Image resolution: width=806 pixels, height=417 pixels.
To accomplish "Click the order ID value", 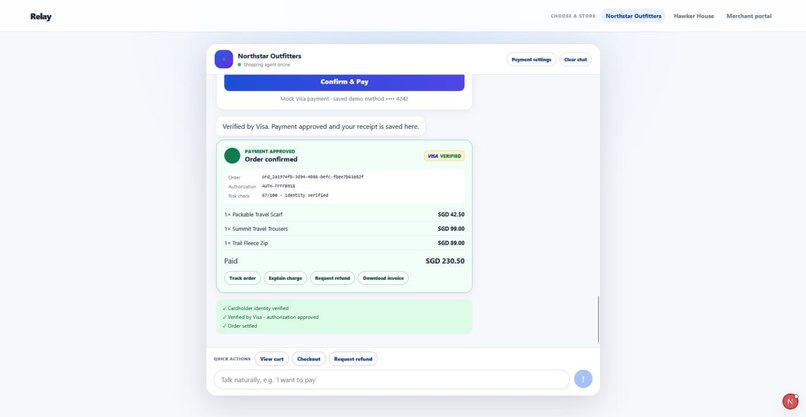I will (313, 177).
